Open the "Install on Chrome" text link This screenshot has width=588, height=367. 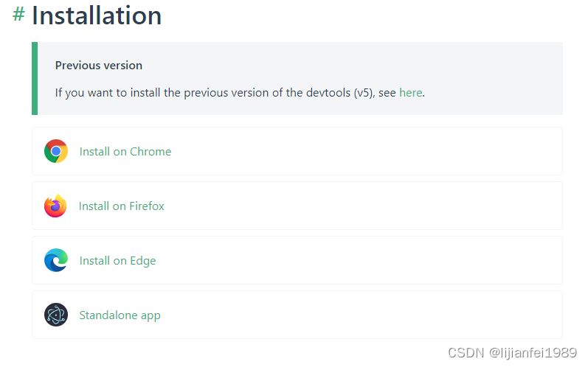click(x=125, y=152)
